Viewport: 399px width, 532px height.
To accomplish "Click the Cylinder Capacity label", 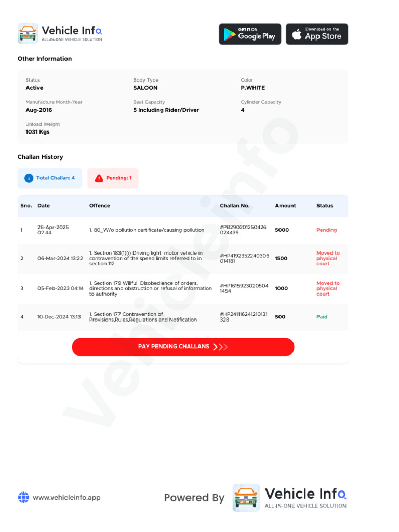I will click(x=261, y=102).
